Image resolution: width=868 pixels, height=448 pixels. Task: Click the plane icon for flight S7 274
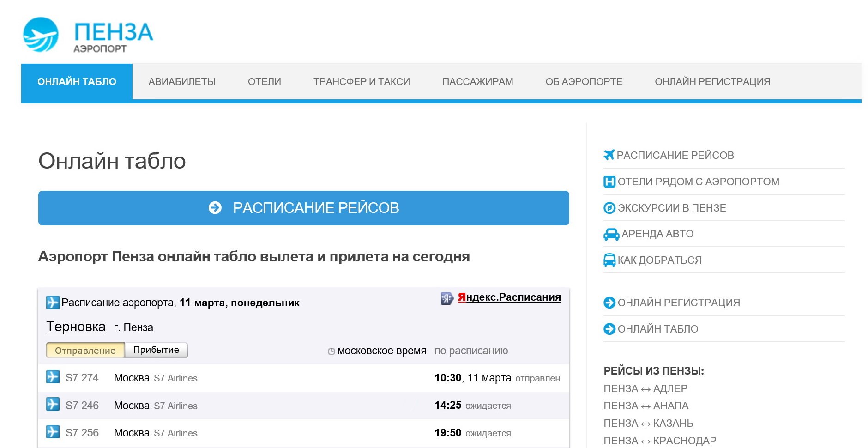coord(53,377)
